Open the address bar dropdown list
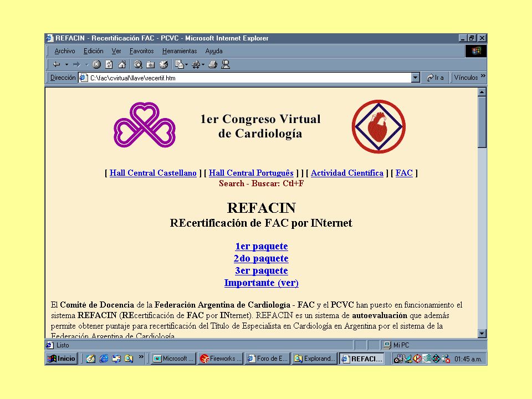Image resolution: width=532 pixels, height=399 pixels. point(416,78)
